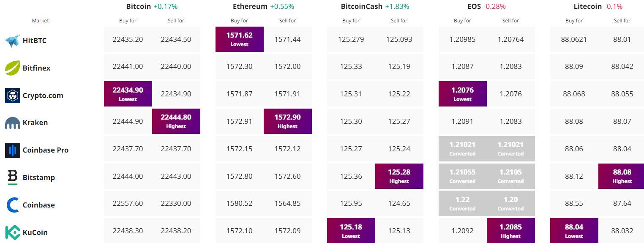
Task: Open the Bitcoin column header
Action: 138,6
